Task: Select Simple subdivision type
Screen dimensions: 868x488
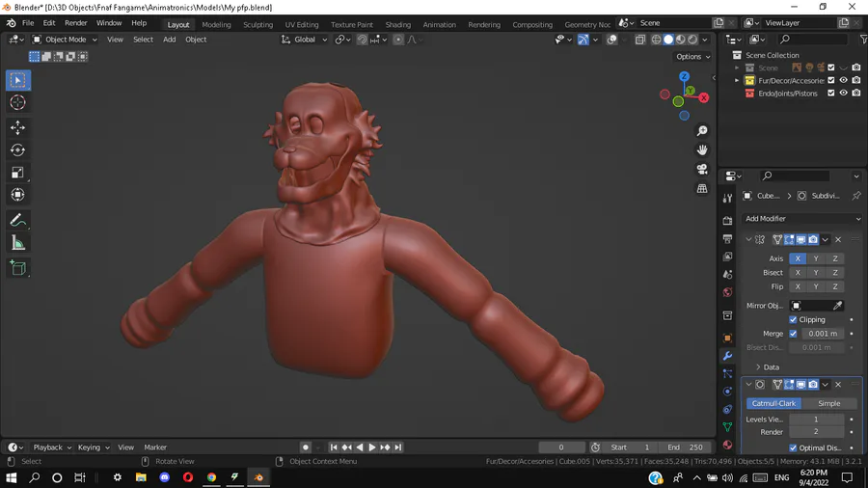Action: click(x=828, y=403)
